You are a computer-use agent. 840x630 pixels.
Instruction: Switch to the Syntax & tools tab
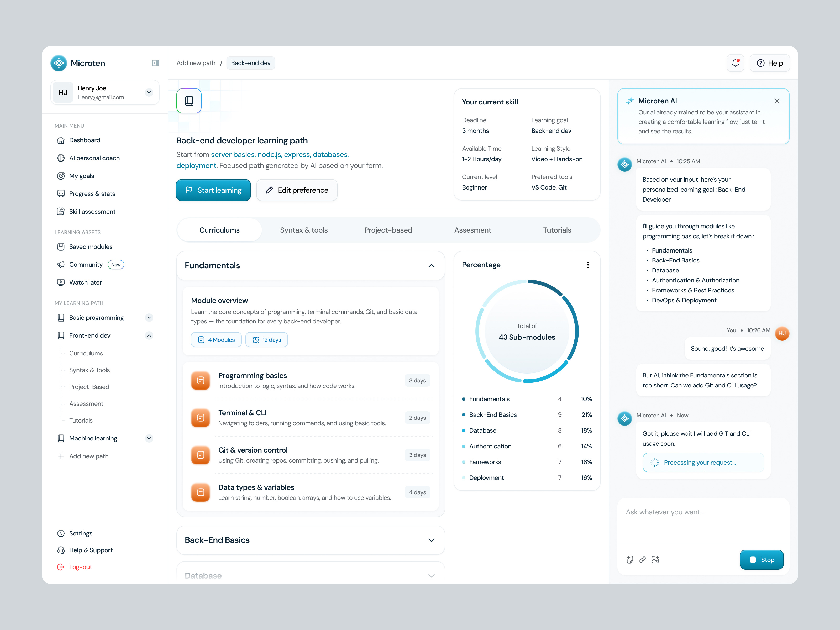304,230
